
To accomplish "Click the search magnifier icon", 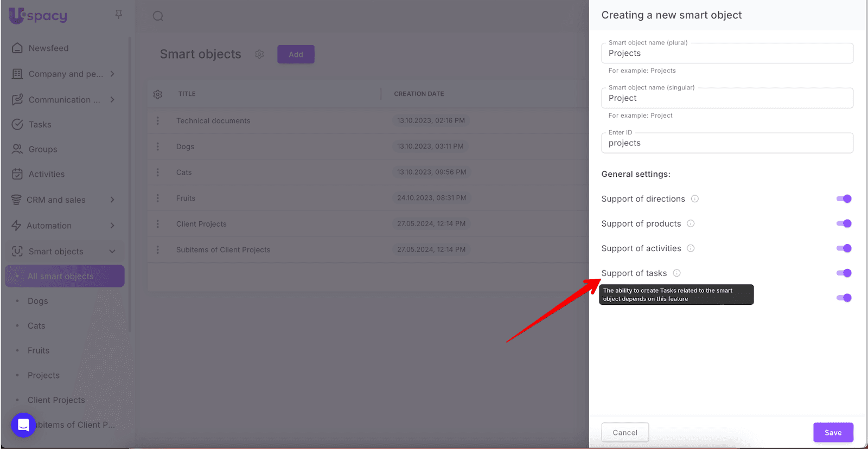I will click(158, 16).
